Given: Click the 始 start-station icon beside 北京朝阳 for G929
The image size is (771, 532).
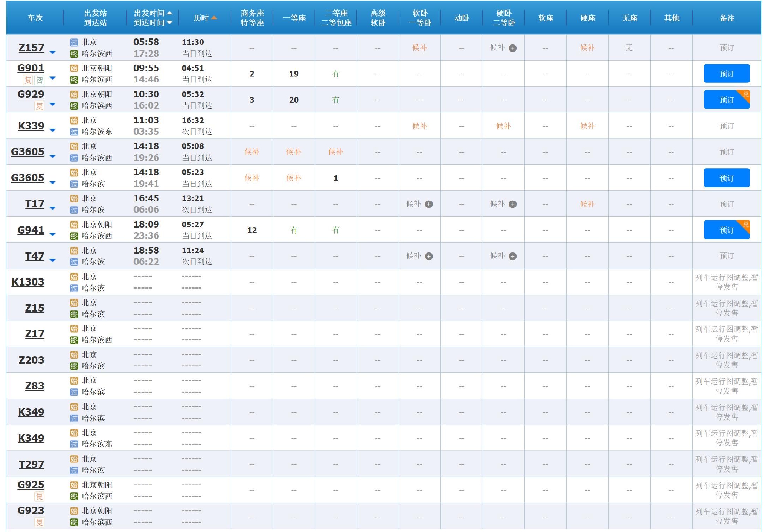Looking at the screenshot, I should point(74,94).
